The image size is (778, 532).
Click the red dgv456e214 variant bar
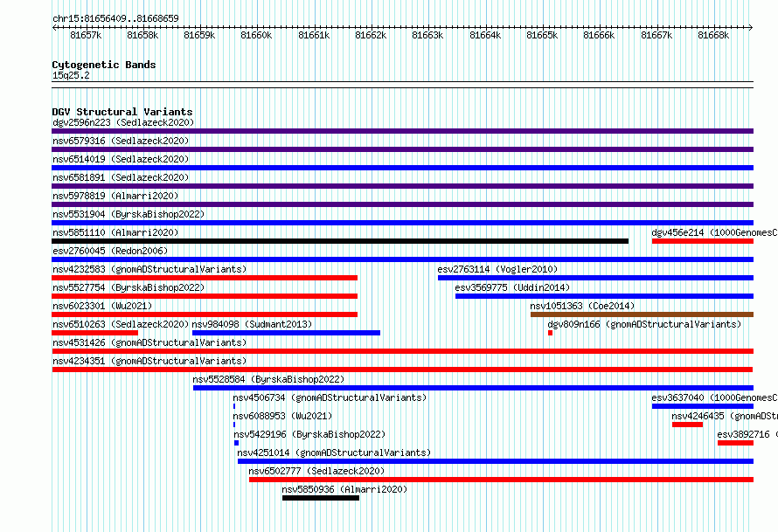point(703,241)
